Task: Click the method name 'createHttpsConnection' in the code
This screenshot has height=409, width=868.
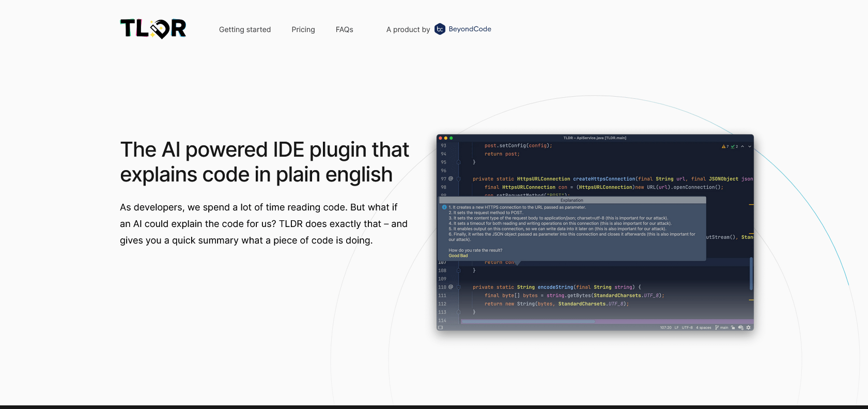Action: (x=604, y=179)
